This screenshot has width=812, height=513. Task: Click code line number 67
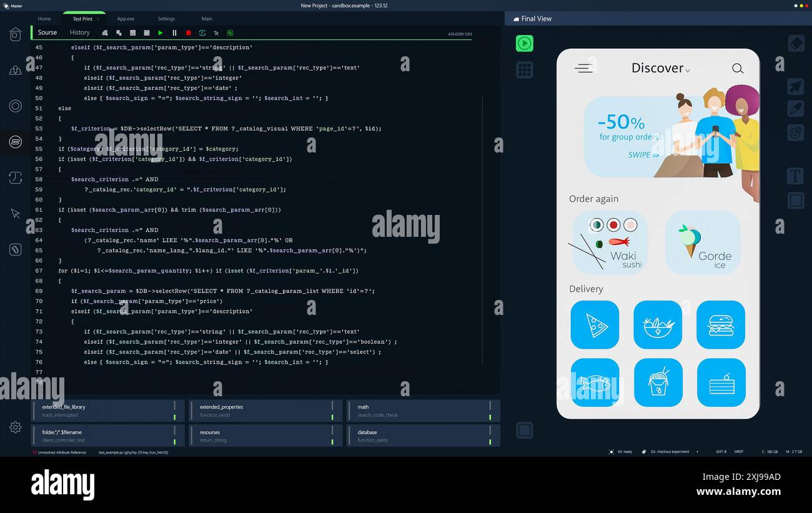39,271
